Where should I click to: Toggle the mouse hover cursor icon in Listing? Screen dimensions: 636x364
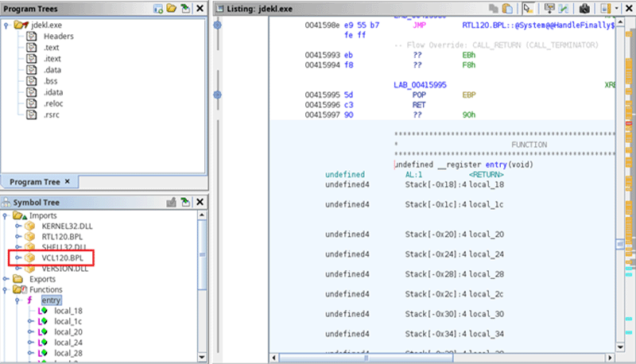[527, 9]
